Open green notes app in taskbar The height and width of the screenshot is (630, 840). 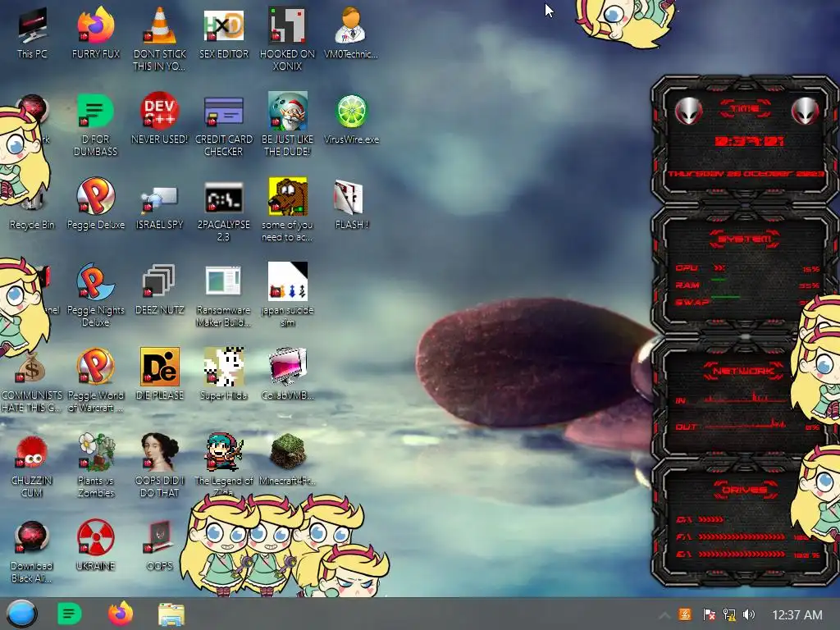(69, 614)
